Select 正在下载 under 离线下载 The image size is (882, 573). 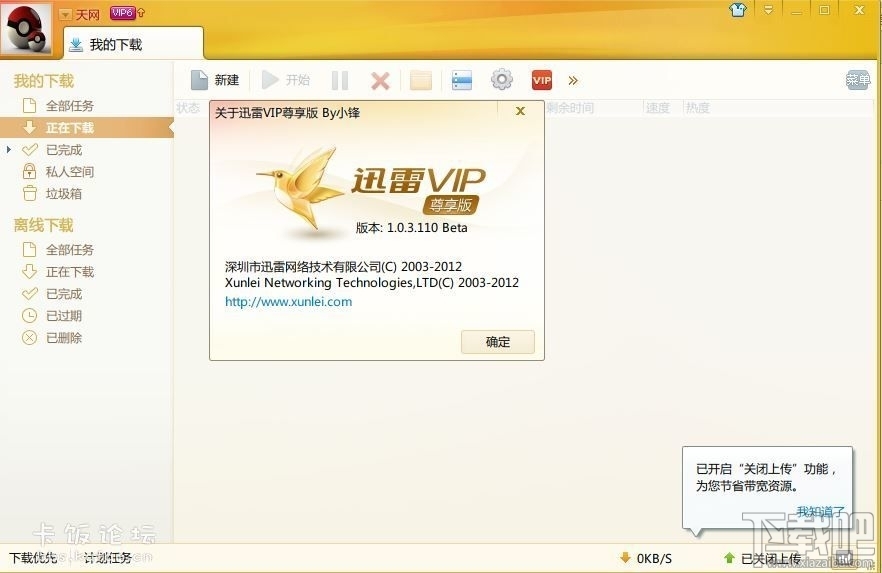tap(70, 272)
